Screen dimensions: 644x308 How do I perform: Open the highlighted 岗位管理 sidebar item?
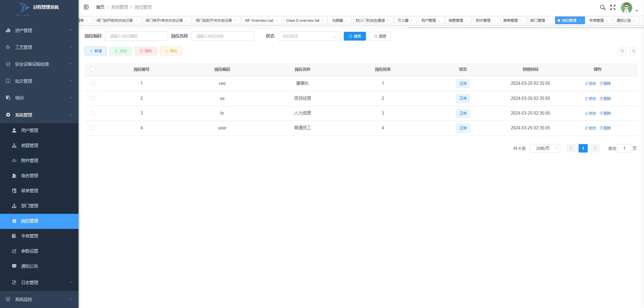click(x=39, y=221)
